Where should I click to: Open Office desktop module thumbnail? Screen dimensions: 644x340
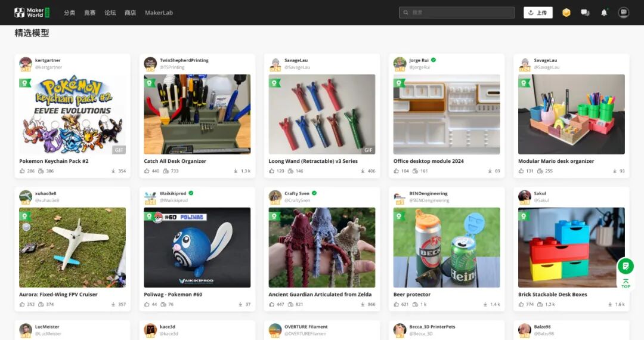[x=447, y=114]
